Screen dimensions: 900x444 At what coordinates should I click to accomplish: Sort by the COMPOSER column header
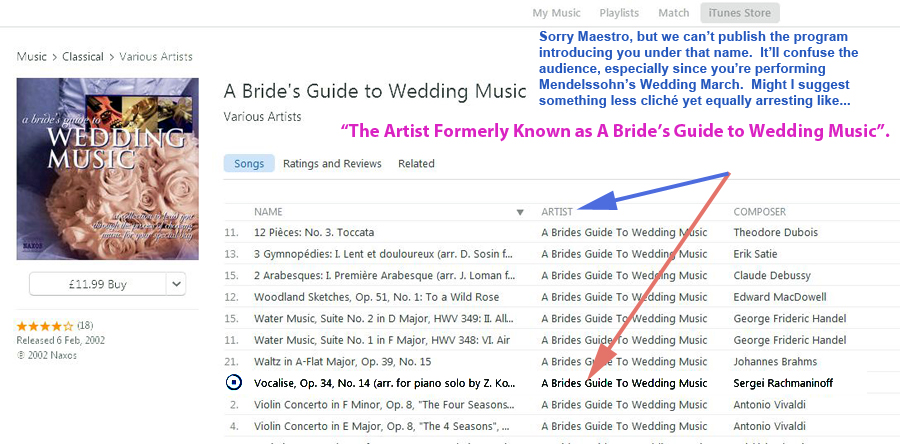pos(759,212)
